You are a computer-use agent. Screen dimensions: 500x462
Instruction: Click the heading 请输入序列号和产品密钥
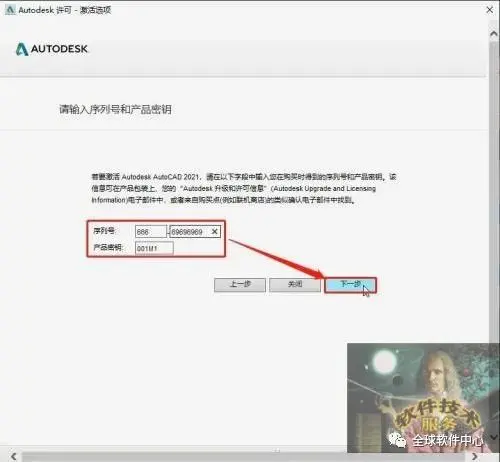pos(115,109)
